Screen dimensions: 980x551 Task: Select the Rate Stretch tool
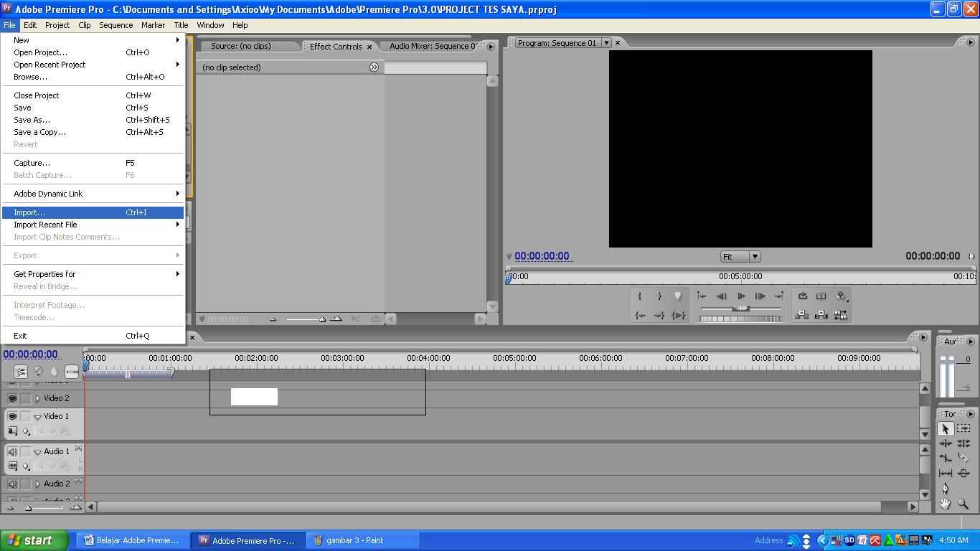946,458
